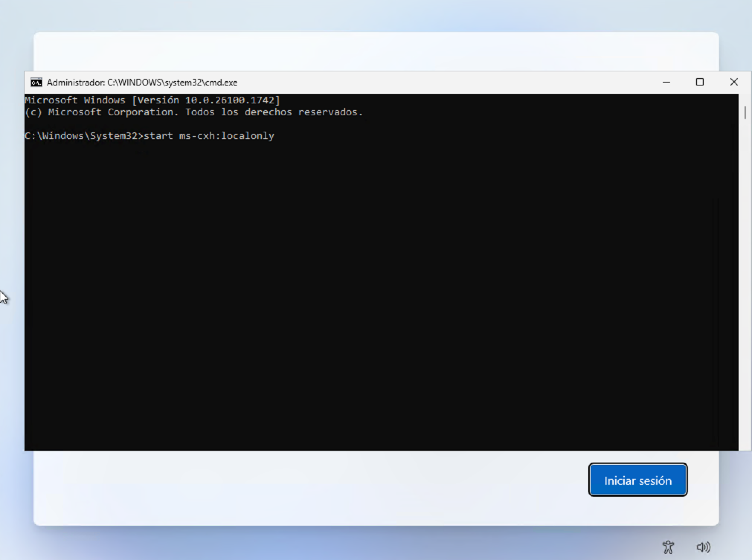Click the Microsoft Corporation copyright line
Viewport: 752px width, 560px height.
point(194,112)
